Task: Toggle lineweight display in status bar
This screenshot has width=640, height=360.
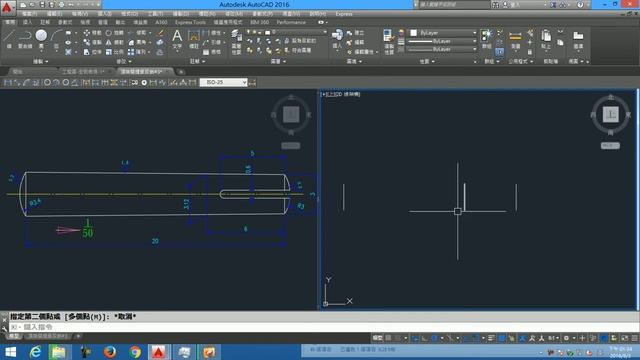Action: 491,338
